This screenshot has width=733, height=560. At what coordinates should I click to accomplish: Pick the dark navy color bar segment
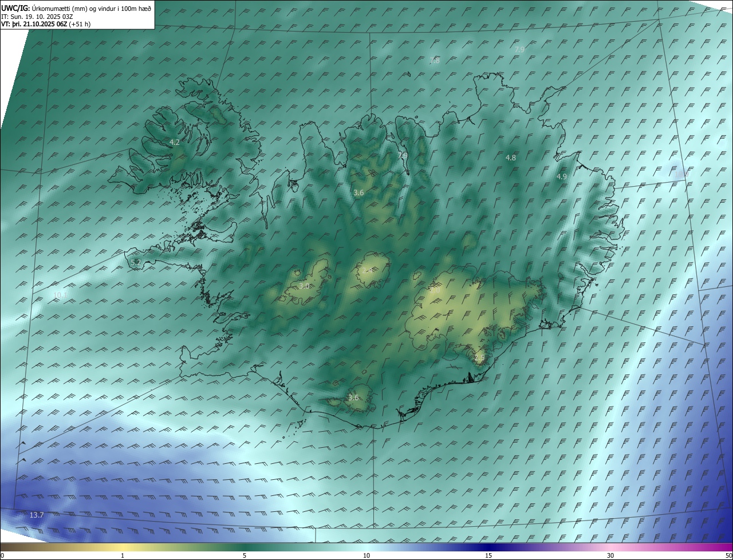(x=490, y=547)
